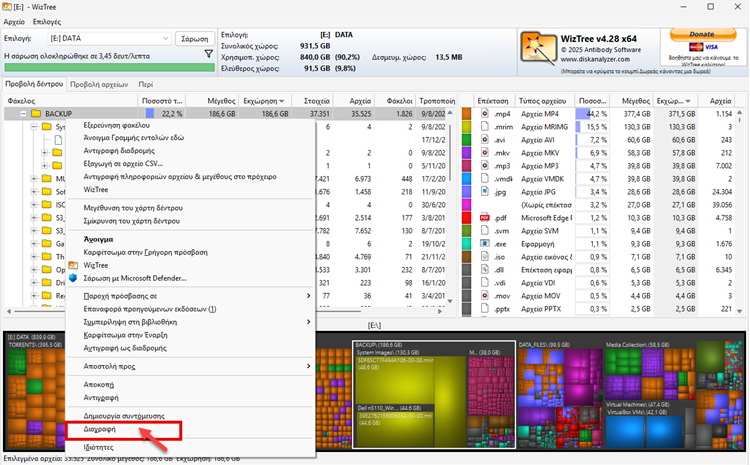Click the Donate button
The height and width of the screenshot is (465, 750).
pos(703,33)
